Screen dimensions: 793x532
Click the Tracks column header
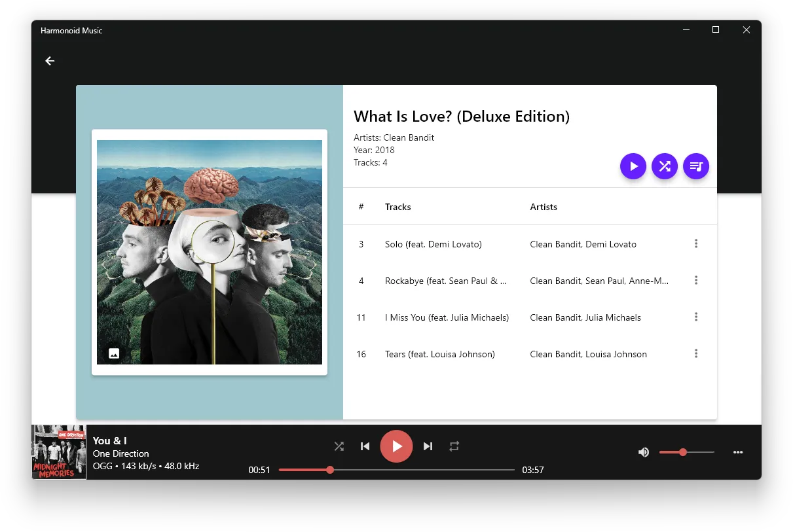[398, 207]
